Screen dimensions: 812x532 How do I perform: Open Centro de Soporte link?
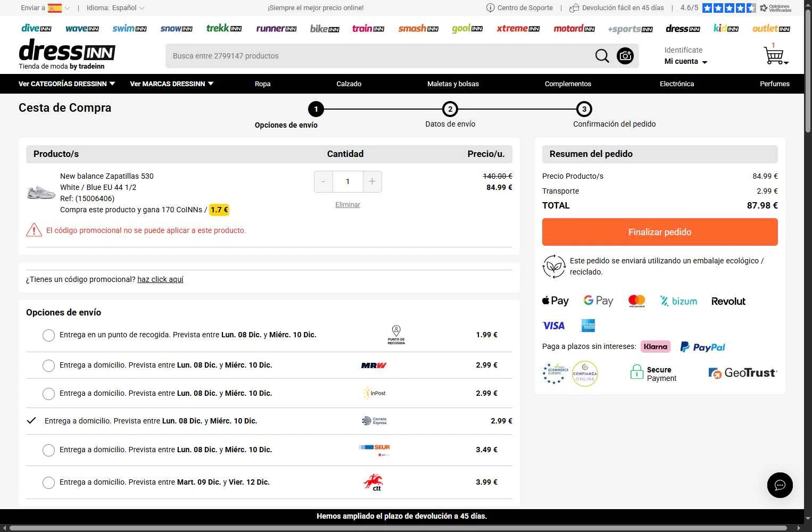[x=519, y=8]
